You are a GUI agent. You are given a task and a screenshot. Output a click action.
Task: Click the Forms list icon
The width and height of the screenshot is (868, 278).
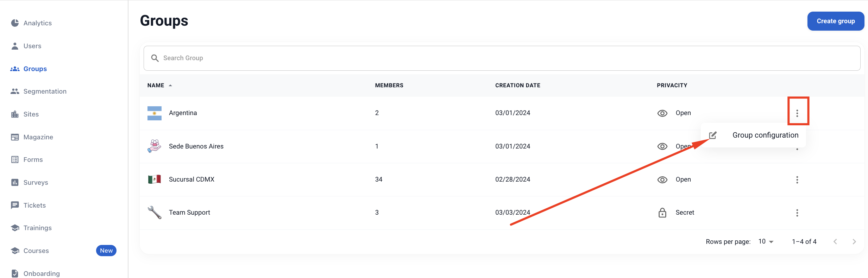click(15, 160)
